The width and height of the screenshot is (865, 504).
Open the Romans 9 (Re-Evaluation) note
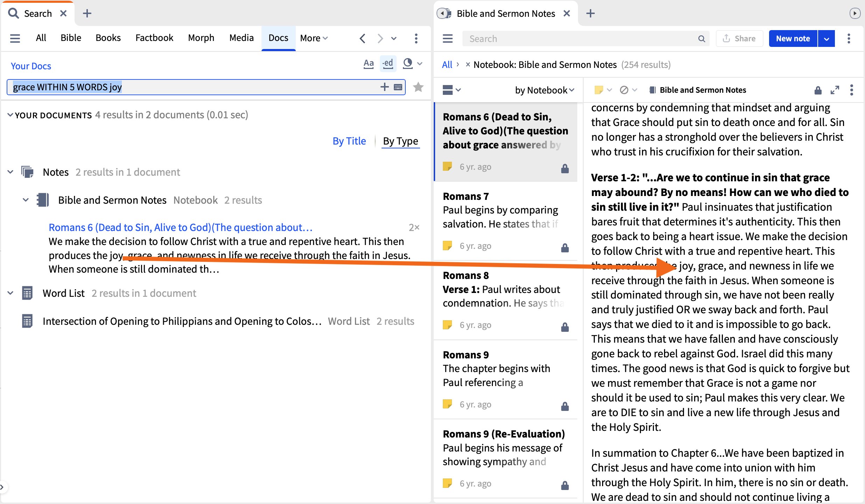pyautogui.click(x=505, y=459)
